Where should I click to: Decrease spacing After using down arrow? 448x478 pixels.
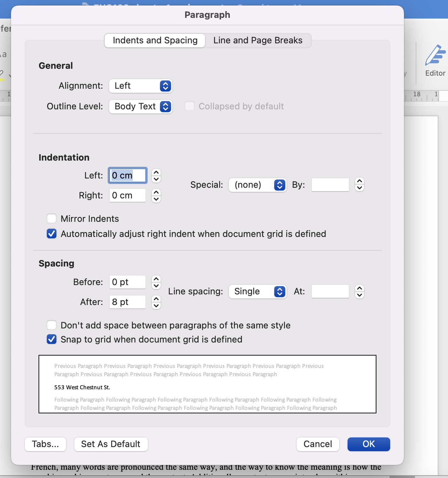click(156, 306)
